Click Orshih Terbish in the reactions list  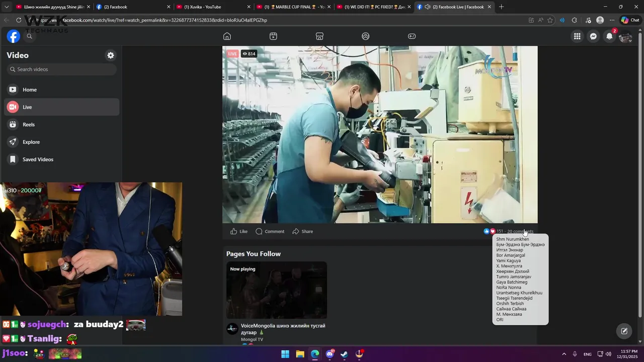[510, 304]
